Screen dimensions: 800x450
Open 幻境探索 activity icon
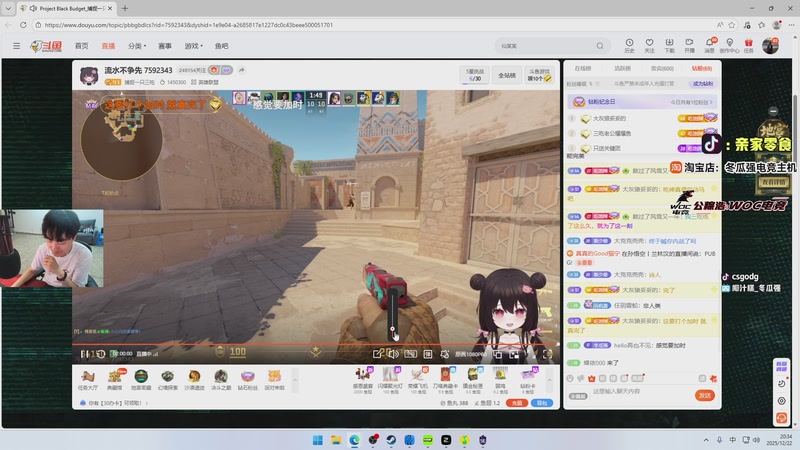[167, 380]
